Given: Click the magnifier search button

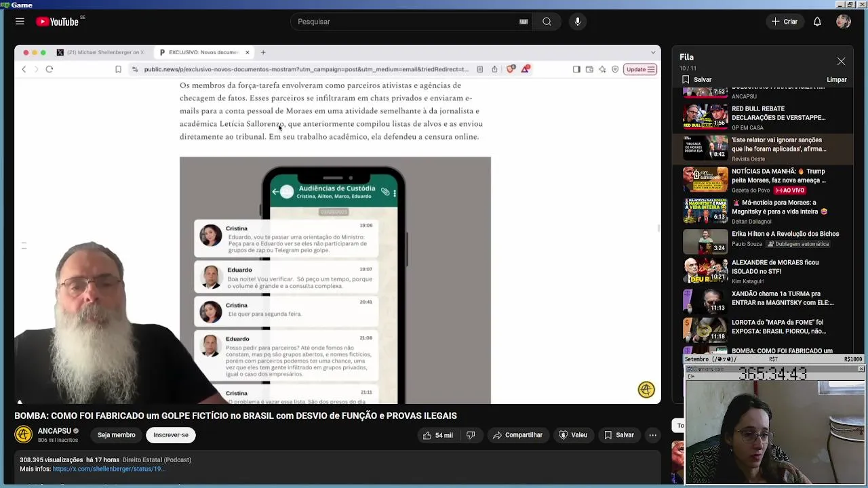Looking at the screenshot, I should (547, 22).
